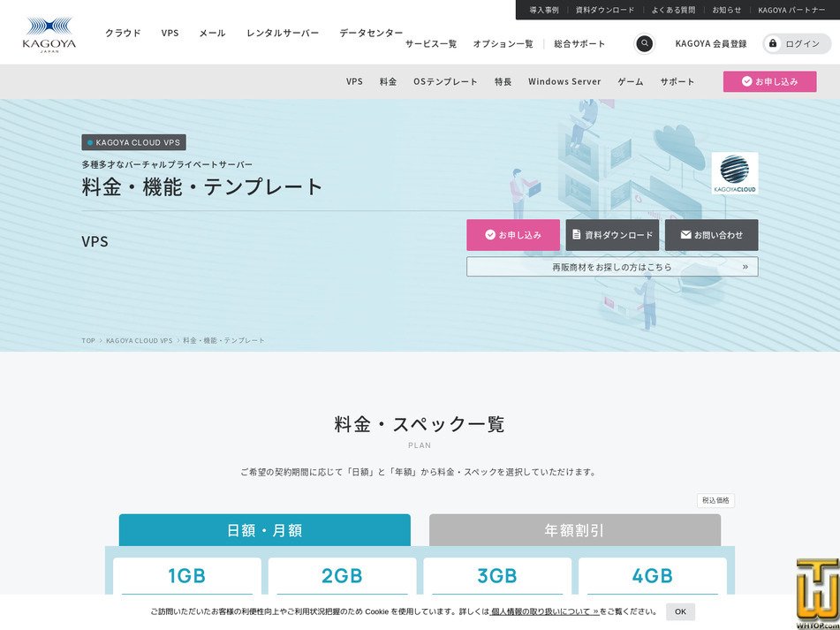Click the KAGOYA CLOUD logo thumbnail

tap(735, 173)
